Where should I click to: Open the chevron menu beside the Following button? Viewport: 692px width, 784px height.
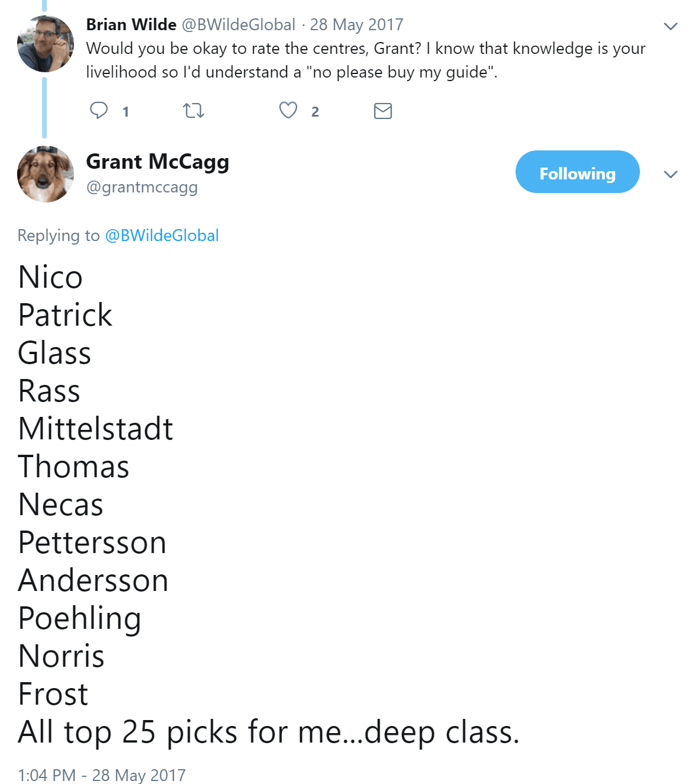click(670, 174)
